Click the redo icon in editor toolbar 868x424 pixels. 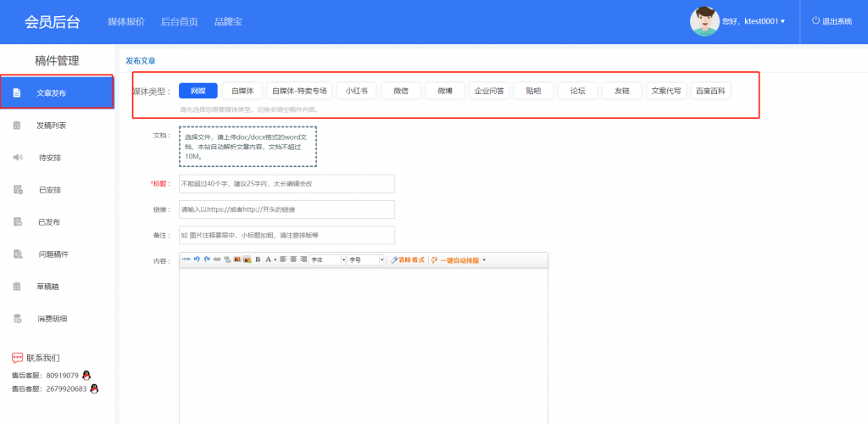pos(207,259)
